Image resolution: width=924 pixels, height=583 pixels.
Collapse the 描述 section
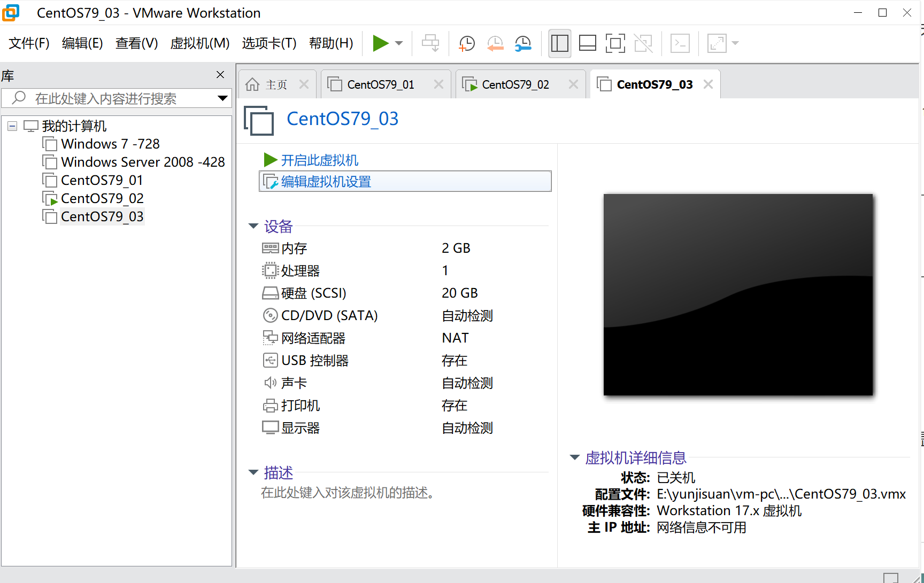(x=253, y=472)
